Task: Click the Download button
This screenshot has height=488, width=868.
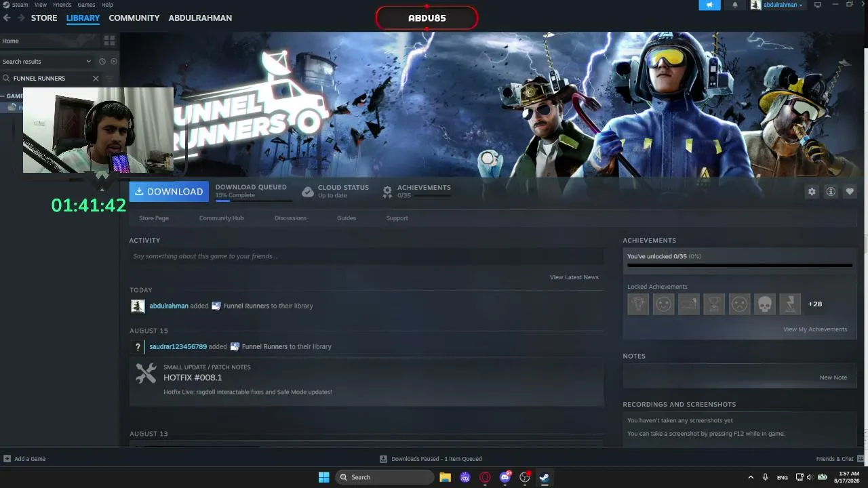Action: 169,192
